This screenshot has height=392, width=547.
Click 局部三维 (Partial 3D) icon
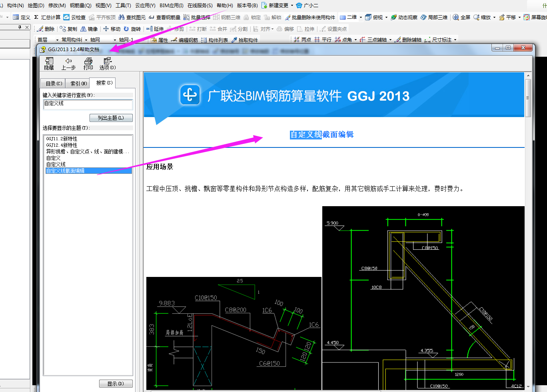click(423, 17)
